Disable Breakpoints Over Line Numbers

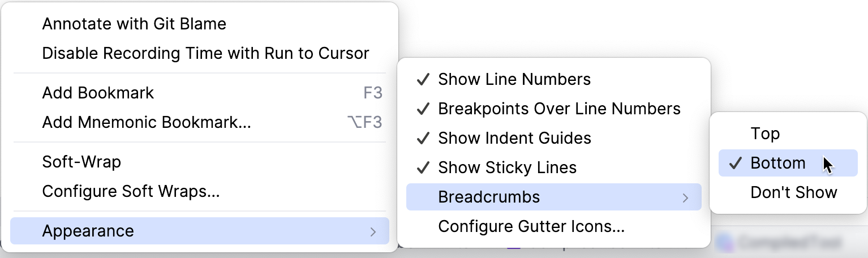558,109
